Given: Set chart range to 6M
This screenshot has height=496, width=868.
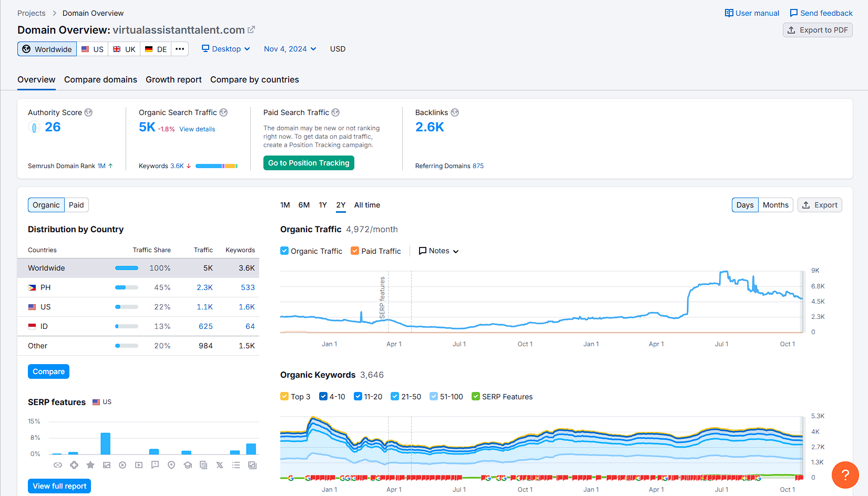Looking at the screenshot, I should (x=304, y=205).
